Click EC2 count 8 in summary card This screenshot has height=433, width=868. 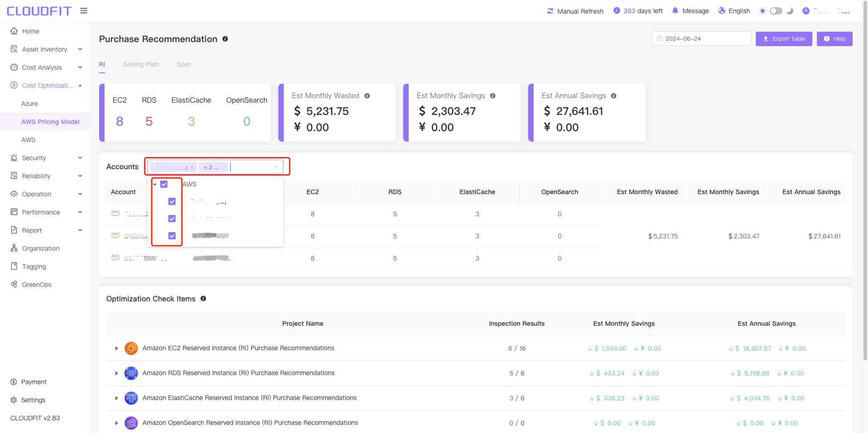(119, 121)
